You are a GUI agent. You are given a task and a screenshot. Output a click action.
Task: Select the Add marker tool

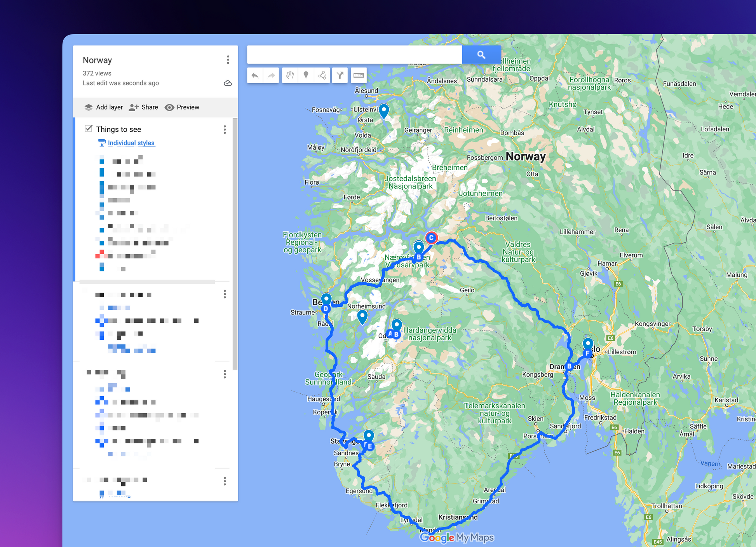(306, 75)
